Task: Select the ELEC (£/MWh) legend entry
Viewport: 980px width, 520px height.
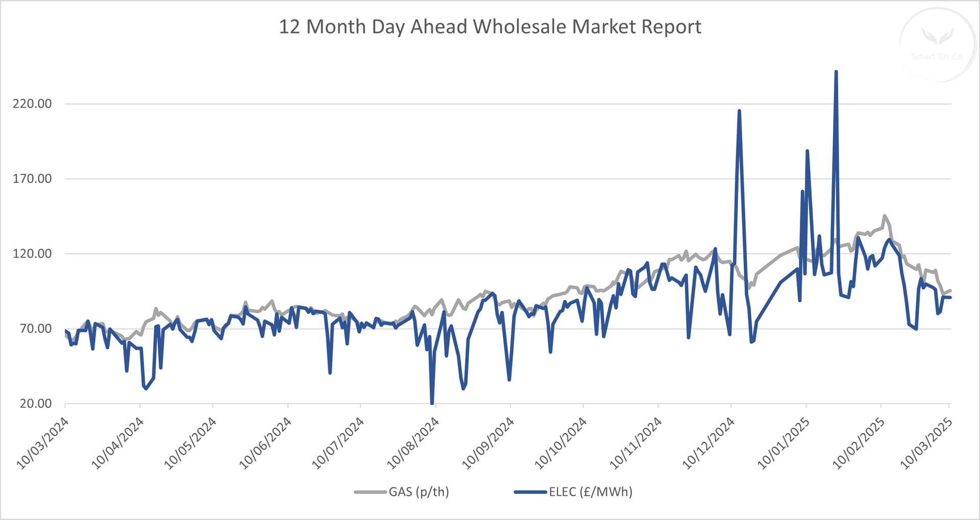Action: [573, 492]
